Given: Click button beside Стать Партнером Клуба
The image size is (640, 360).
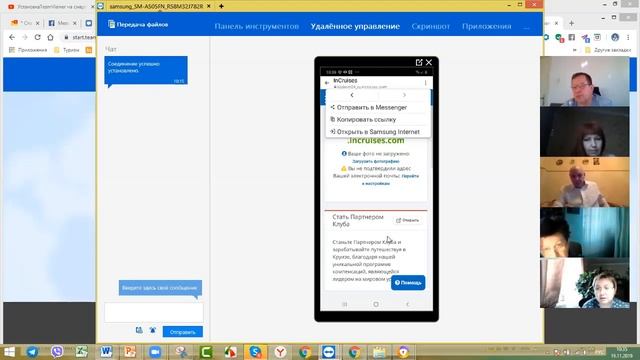Looking at the screenshot, I should click(x=407, y=220).
